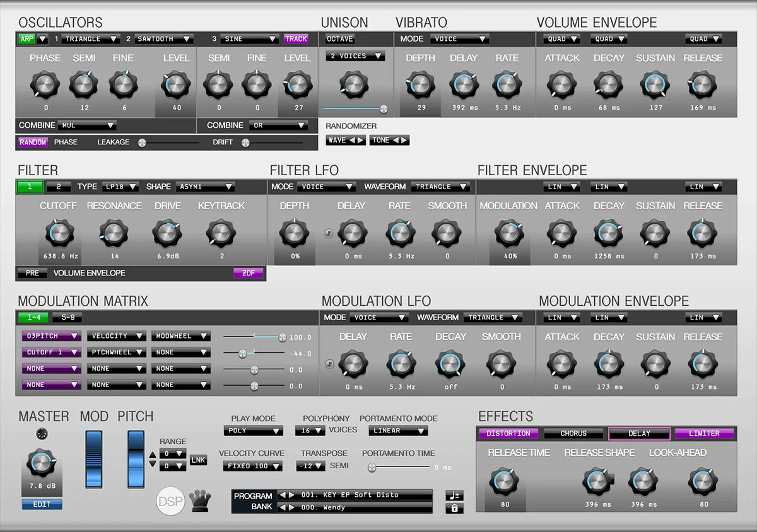The image size is (757, 532).
Task: Click the DSP circle logo
Action: point(170,500)
